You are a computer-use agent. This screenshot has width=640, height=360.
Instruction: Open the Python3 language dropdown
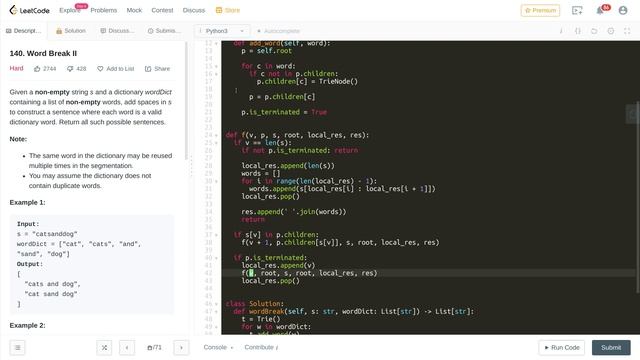[x=222, y=31]
